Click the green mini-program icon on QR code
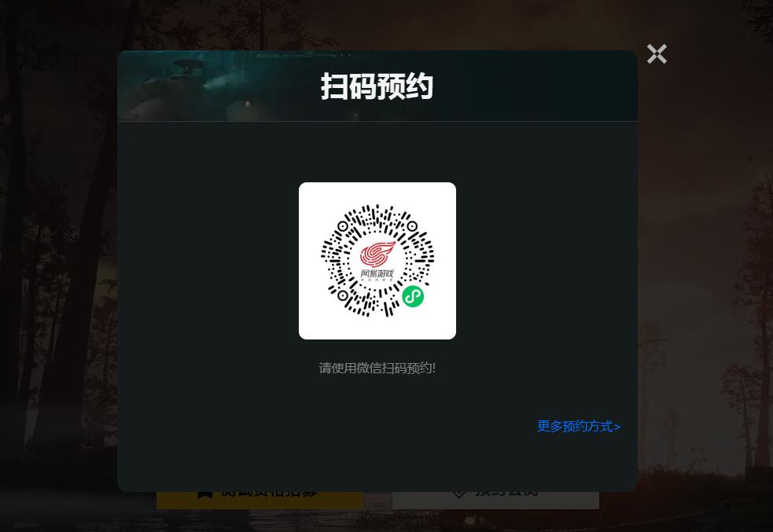 tap(413, 296)
